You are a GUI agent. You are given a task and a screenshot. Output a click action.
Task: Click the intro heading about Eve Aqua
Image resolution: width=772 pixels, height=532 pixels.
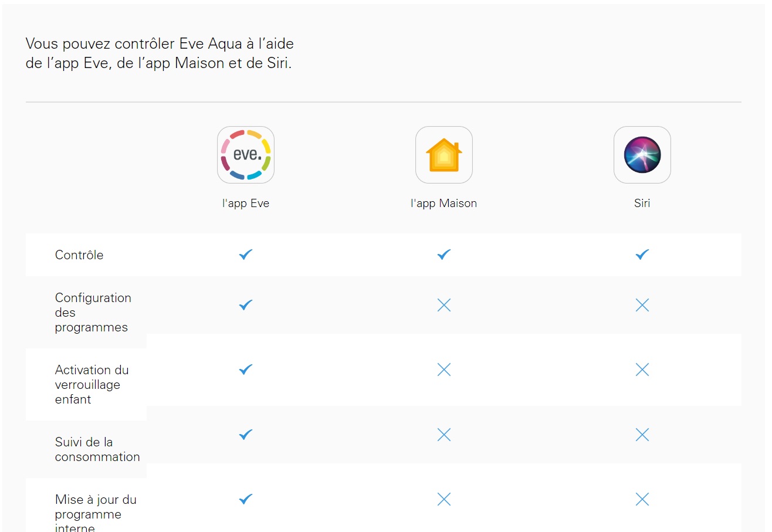[160, 53]
